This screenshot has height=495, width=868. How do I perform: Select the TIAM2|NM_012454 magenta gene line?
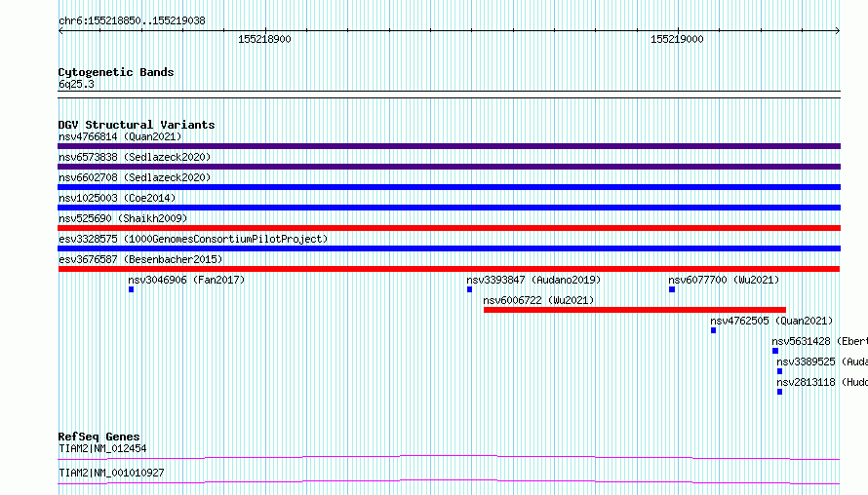coord(449,457)
